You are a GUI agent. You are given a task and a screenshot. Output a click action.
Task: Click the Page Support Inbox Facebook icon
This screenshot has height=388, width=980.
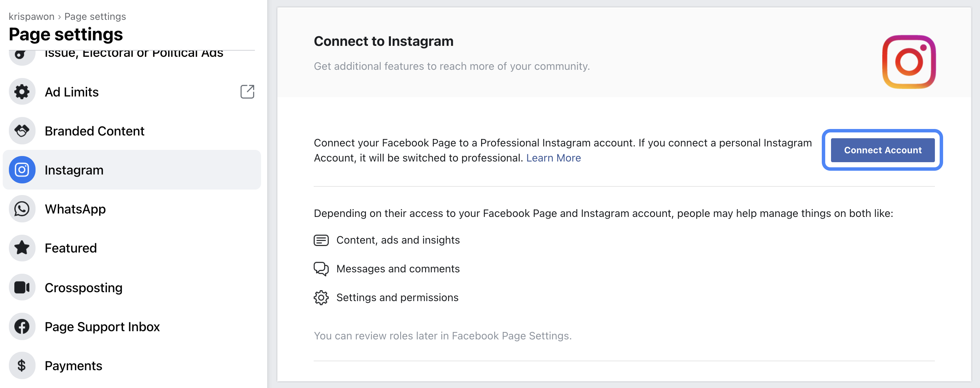click(22, 327)
